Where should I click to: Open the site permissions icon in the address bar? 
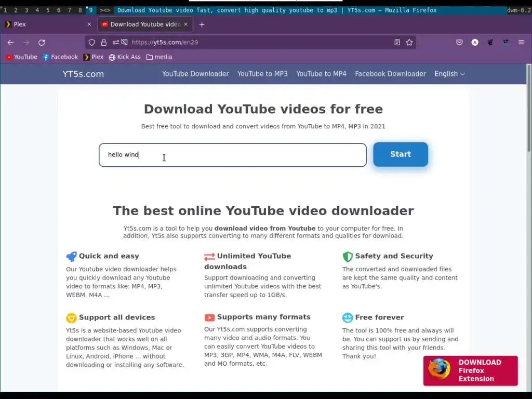(116, 43)
